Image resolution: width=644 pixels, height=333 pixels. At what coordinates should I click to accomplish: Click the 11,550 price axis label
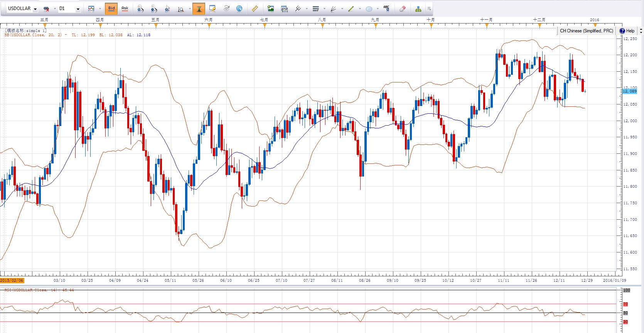coord(630,269)
